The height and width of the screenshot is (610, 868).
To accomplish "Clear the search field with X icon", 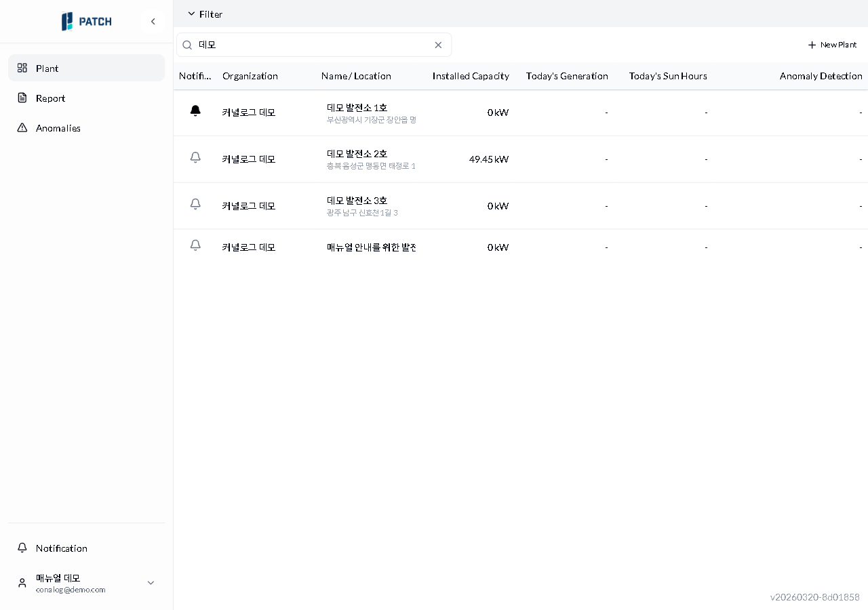I will pyautogui.click(x=438, y=45).
